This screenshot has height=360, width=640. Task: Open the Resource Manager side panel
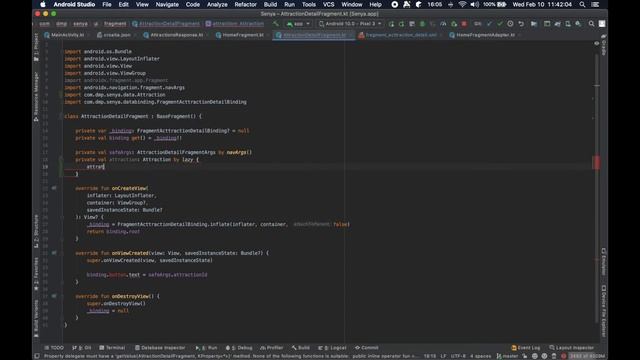pos(36,96)
